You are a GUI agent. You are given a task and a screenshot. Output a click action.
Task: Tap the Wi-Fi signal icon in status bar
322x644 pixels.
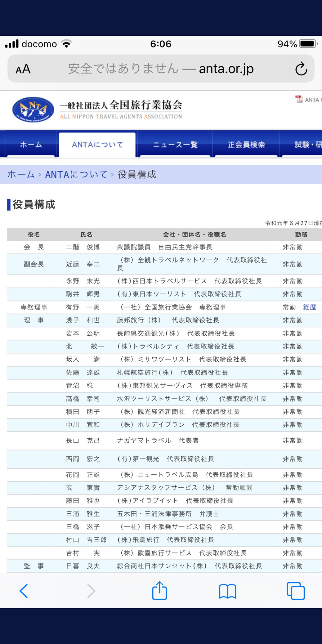pos(66,44)
